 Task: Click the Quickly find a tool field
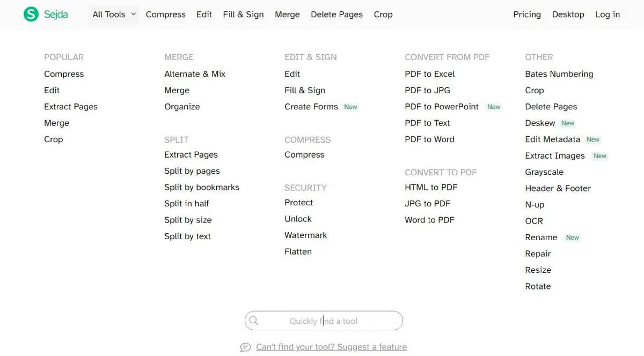(x=324, y=321)
